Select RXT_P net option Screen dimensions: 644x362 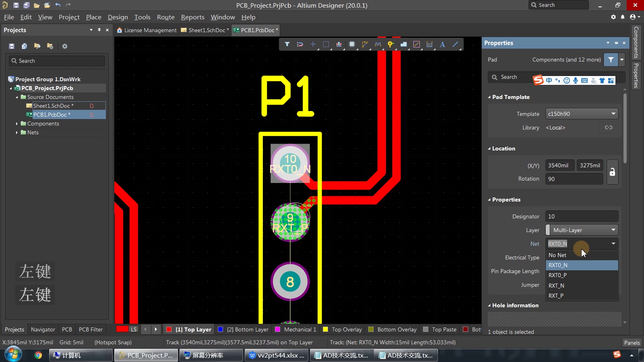[582, 296]
